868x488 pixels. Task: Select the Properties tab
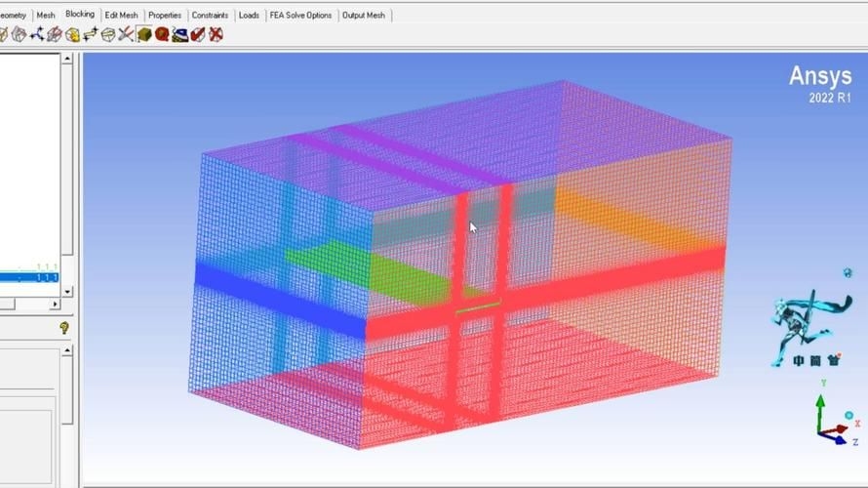(165, 16)
